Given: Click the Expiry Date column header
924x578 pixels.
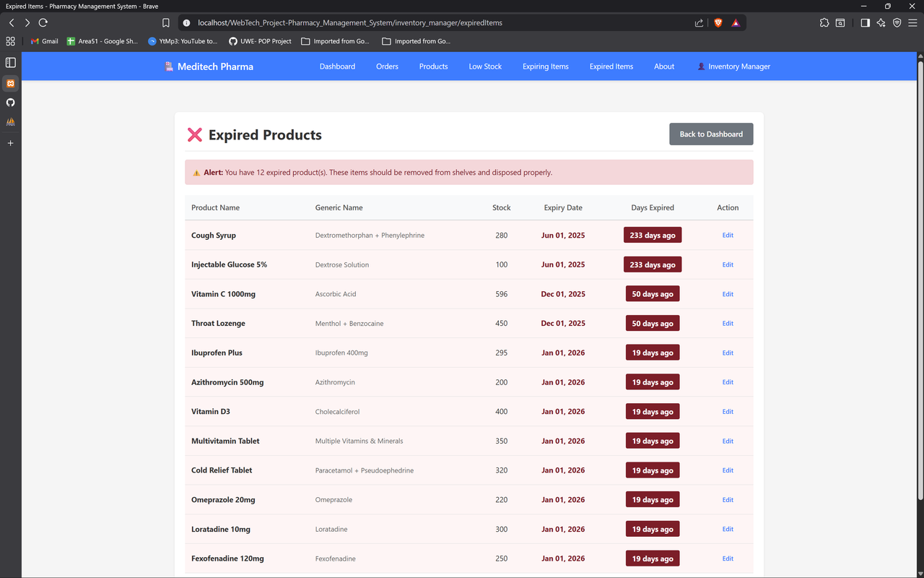Looking at the screenshot, I should (x=563, y=208).
